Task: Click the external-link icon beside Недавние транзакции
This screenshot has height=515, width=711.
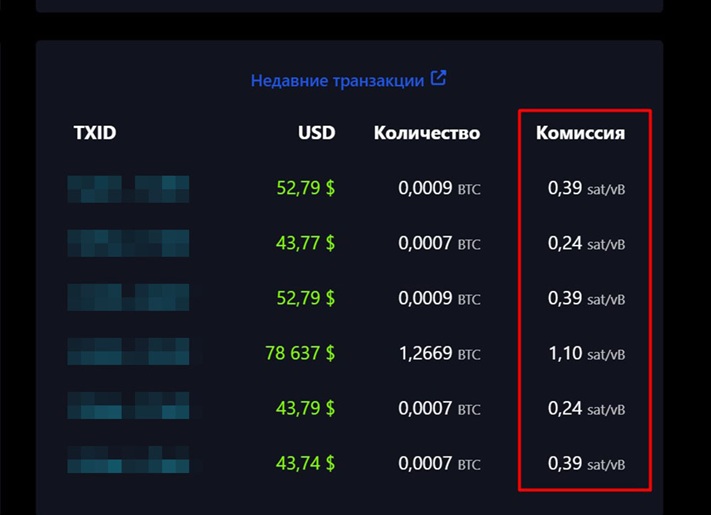Action: 438,78
